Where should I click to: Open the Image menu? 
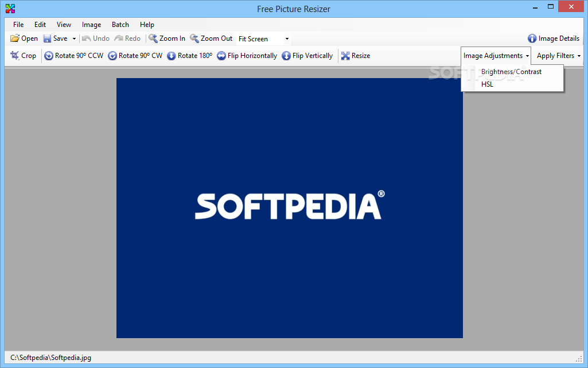(92, 24)
